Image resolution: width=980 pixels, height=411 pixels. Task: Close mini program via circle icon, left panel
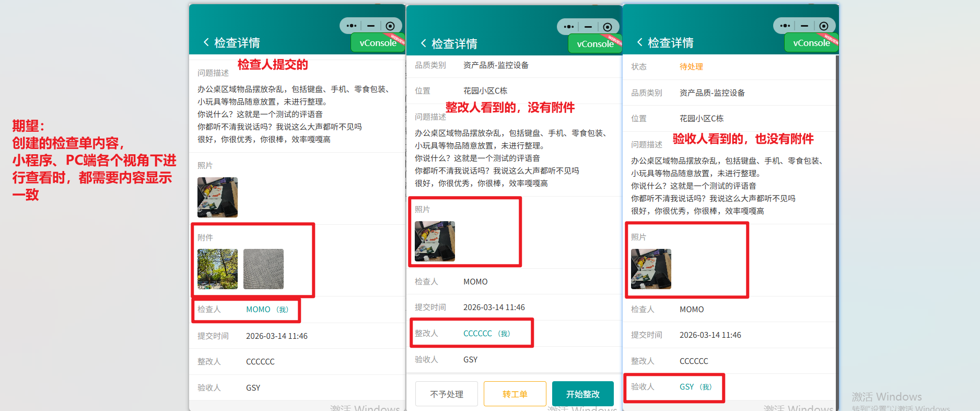tap(390, 26)
